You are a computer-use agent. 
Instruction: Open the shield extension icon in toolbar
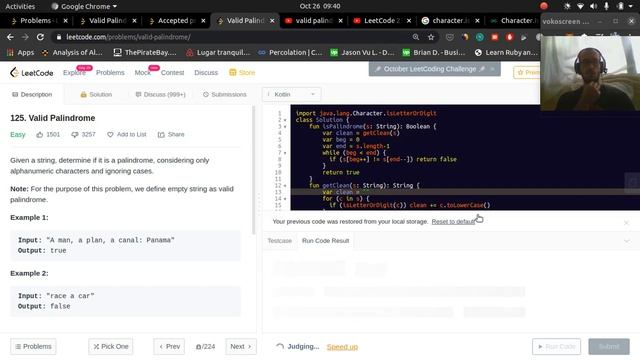(449, 37)
